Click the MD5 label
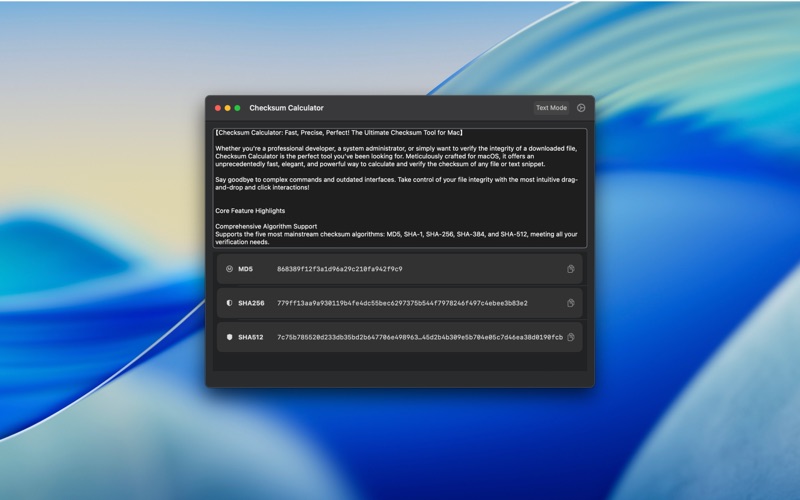This screenshot has height=500, width=800. [x=246, y=269]
